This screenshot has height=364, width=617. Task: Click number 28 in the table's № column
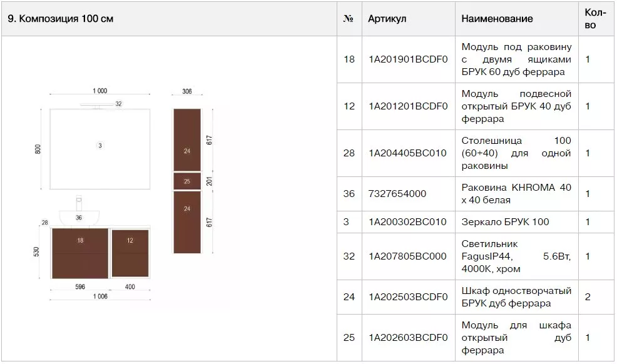tap(349, 153)
